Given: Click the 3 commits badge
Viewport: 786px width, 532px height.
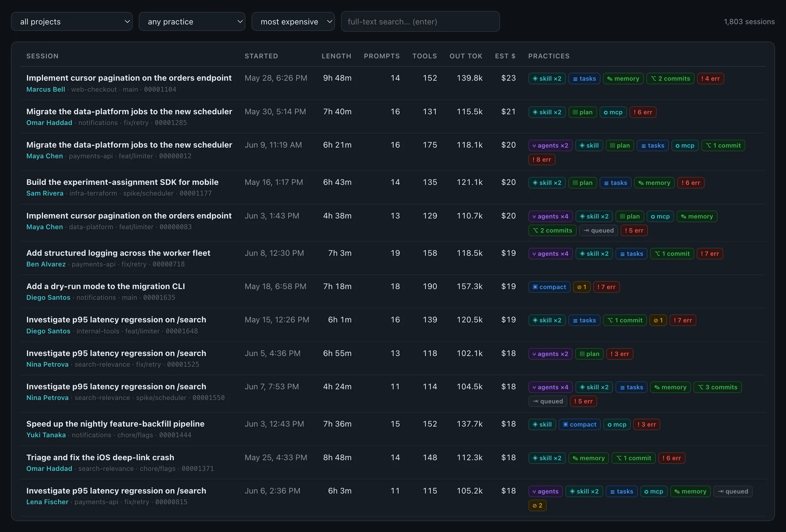Looking at the screenshot, I should coord(718,387).
